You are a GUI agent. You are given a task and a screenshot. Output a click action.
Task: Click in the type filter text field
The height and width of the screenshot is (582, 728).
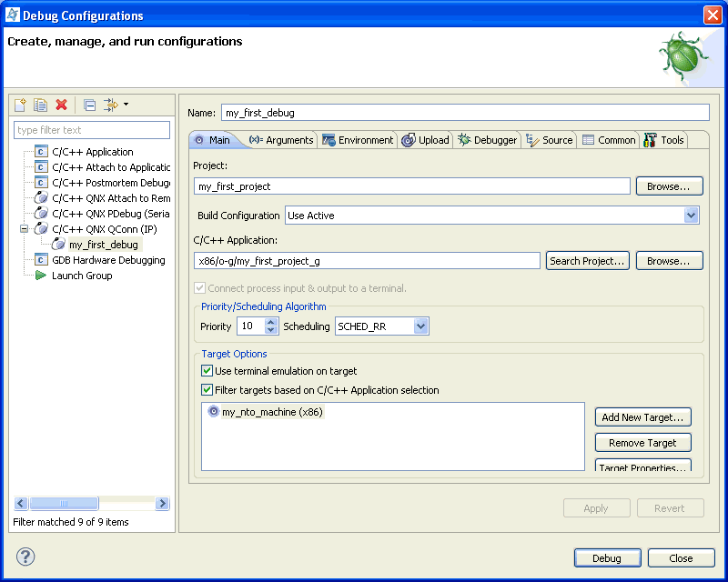pyautogui.click(x=91, y=130)
